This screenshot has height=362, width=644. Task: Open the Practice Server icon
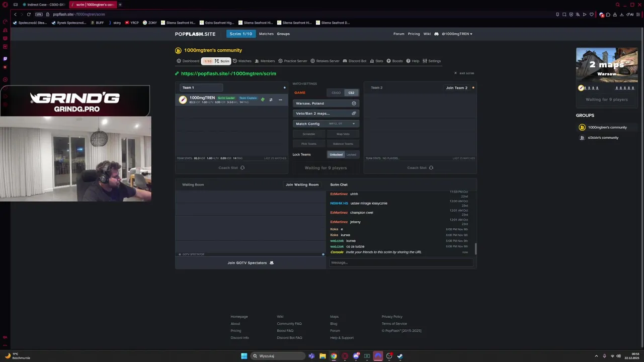coord(280,61)
